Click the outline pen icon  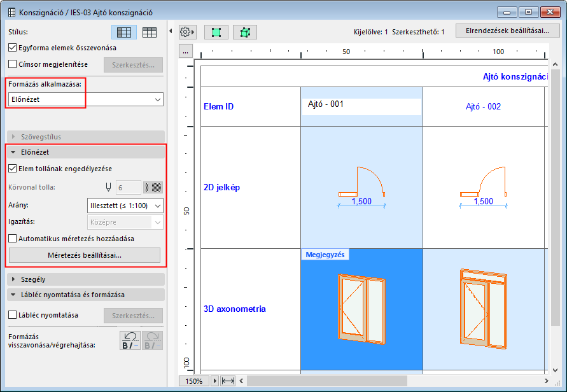click(x=108, y=187)
